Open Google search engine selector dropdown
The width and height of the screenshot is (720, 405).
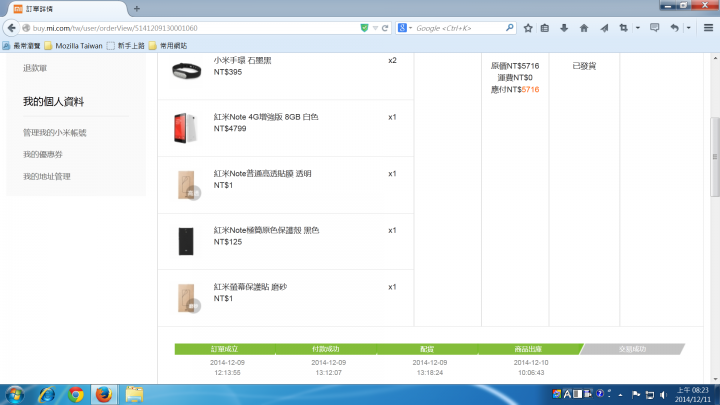[404, 28]
